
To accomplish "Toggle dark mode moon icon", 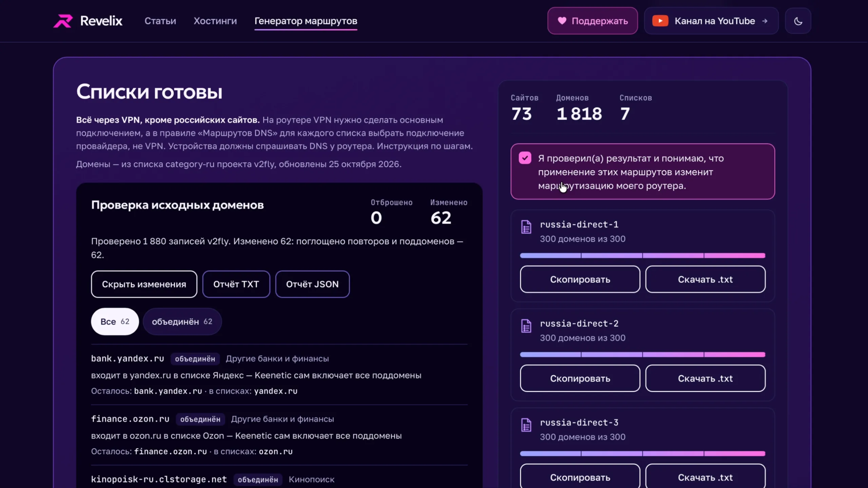I will [x=798, y=21].
